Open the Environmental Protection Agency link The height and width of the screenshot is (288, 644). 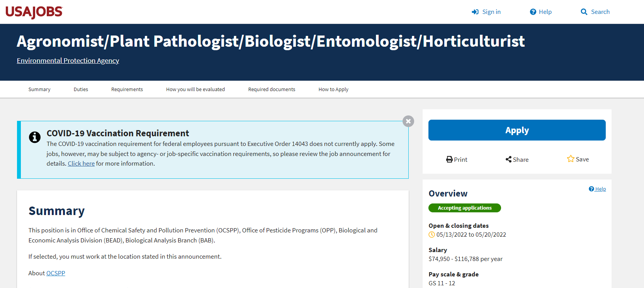pyautogui.click(x=68, y=61)
